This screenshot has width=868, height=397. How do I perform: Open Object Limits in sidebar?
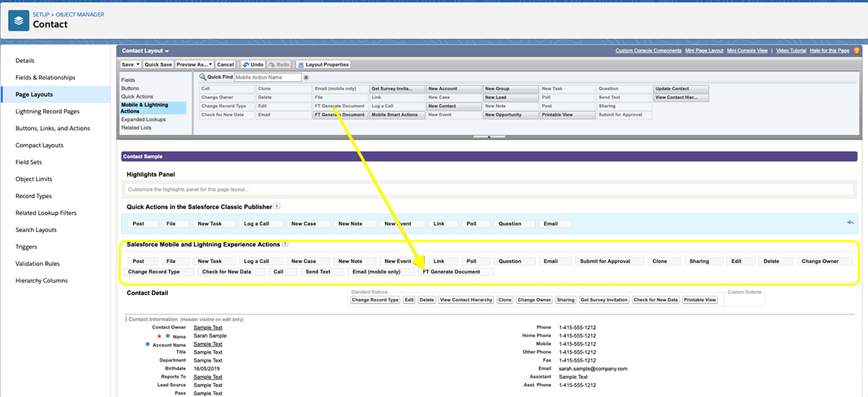33,179
